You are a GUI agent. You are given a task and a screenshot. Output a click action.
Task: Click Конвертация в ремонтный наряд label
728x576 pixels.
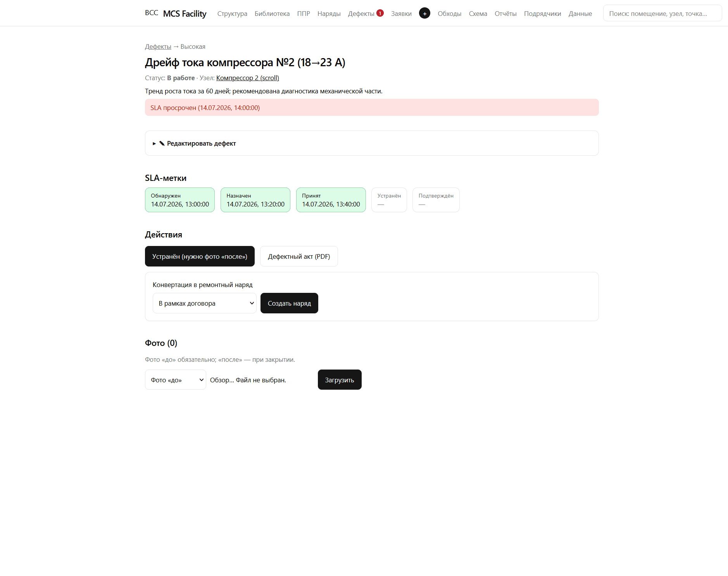point(202,285)
